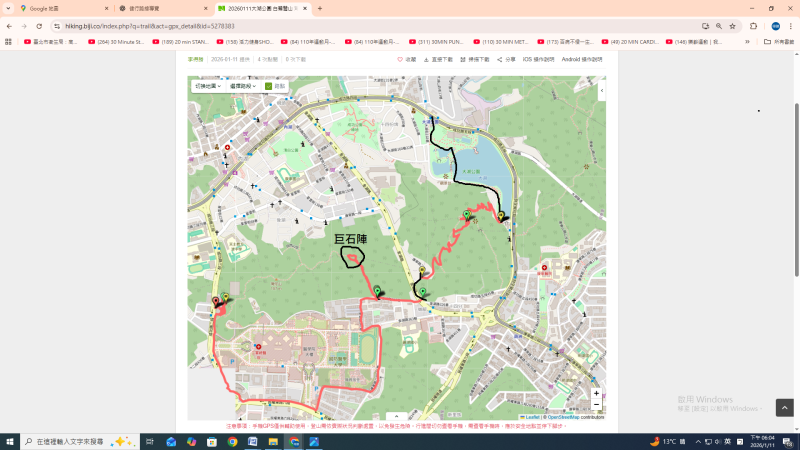Toggle the 距點 checkbox on map
The width and height of the screenshot is (800, 450).
pyautogui.click(x=269, y=87)
